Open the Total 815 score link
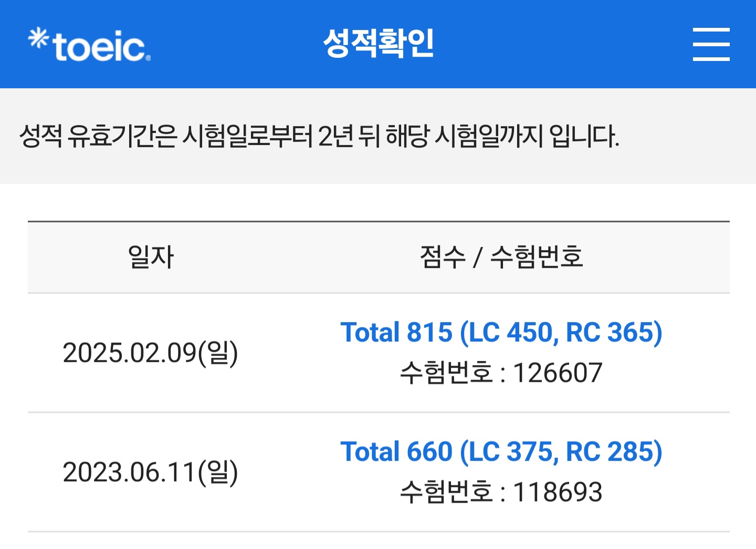This screenshot has width=756, height=549. [x=501, y=332]
